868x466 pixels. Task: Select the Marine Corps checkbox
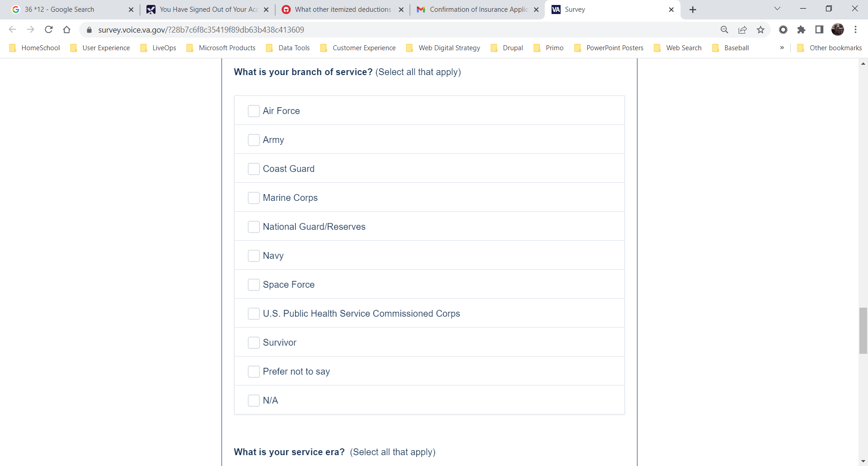[x=254, y=198]
